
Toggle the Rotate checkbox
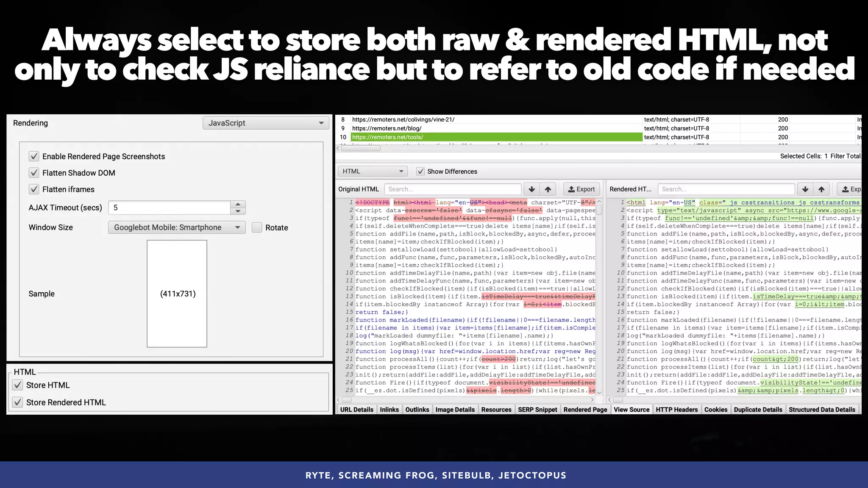click(257, 227)
